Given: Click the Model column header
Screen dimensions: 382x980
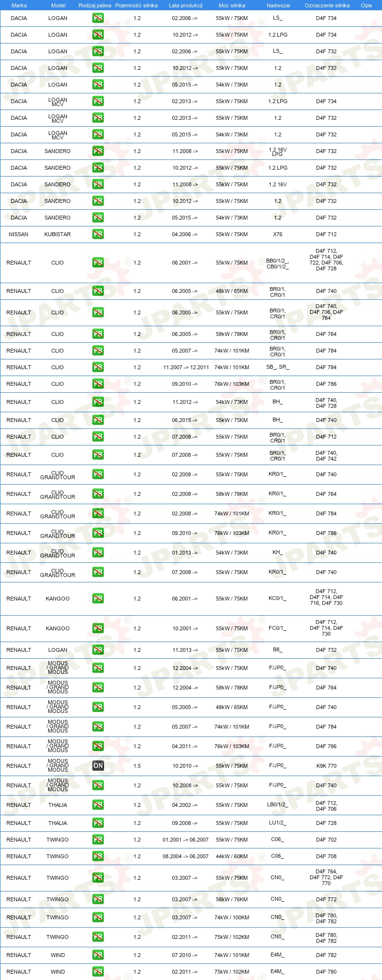Looking at the screenshot, I should coord(58,5).
